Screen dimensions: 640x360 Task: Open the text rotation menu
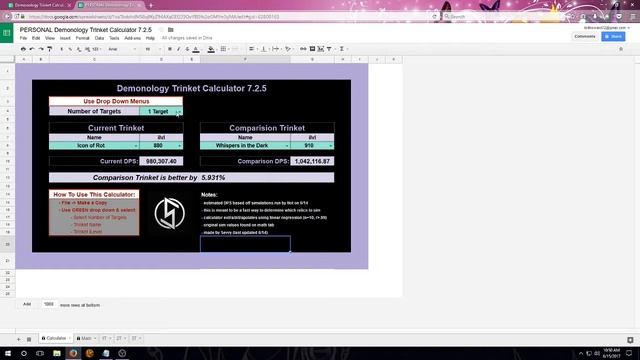288,49
